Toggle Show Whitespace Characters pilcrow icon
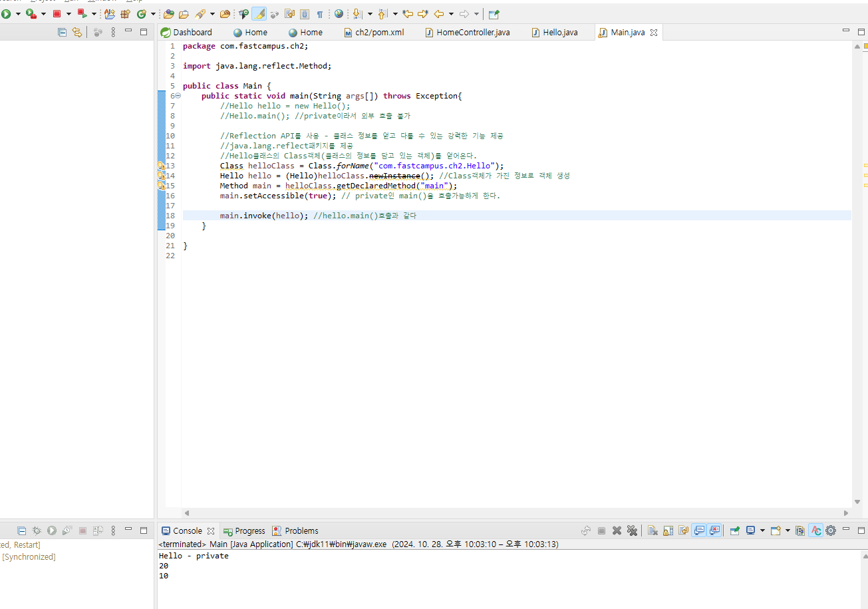Image resolution: width=868 pixels, height=609 pixels. 320,13
